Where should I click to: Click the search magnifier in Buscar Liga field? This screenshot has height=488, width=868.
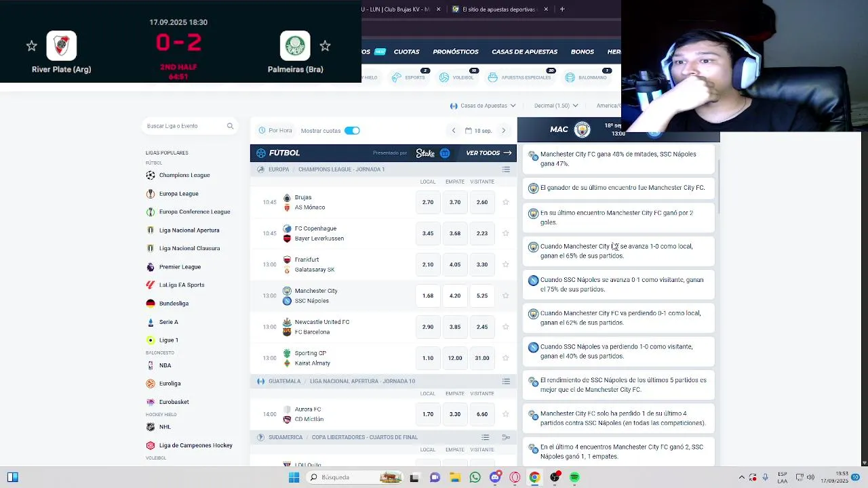(230, 126)
